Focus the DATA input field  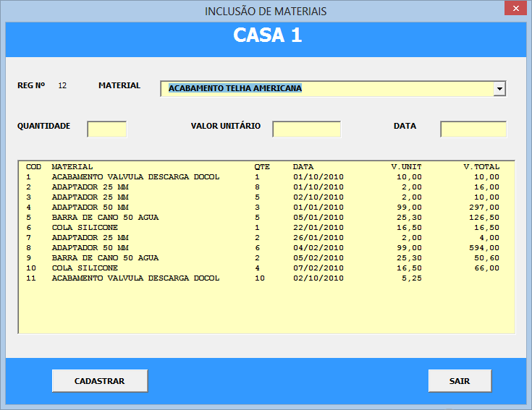473,129
